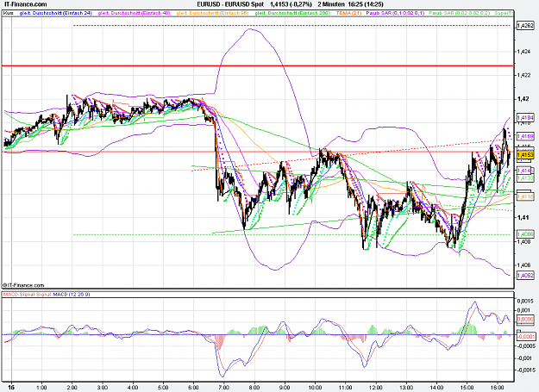Image resolution: width=539 pixels, height=392 pixels.
Task: Click the Einfach 24 moving average legend
Action: pyautogui.click(x=56, y=13)
